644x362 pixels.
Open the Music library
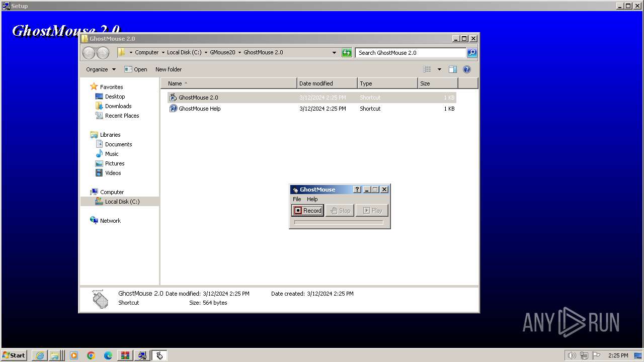click(112, 154)
